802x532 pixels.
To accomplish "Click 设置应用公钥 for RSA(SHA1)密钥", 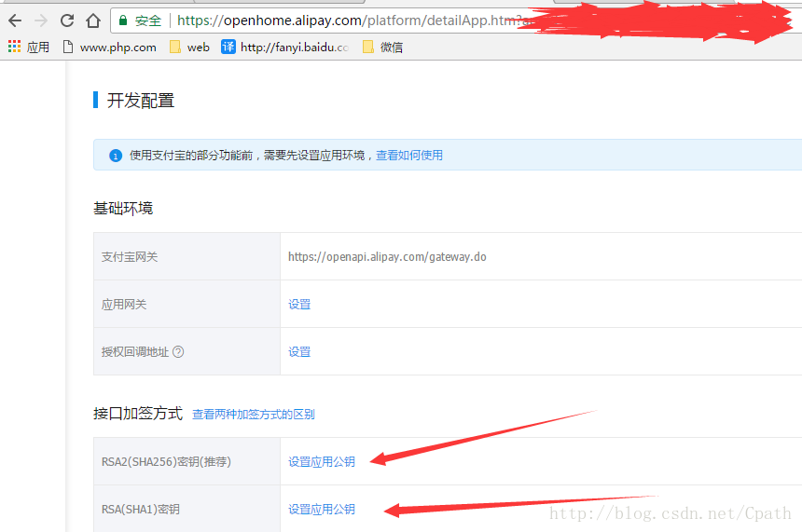I will 321,509.
